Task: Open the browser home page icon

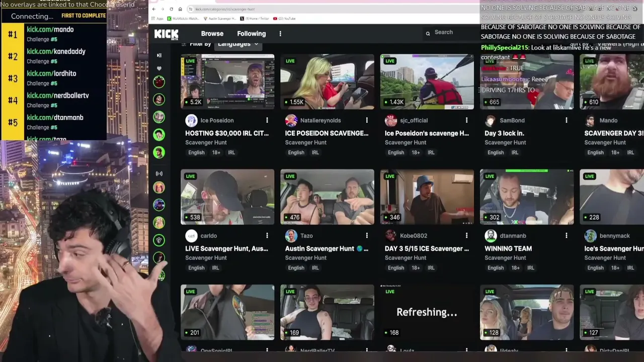Action: point(180,9)
